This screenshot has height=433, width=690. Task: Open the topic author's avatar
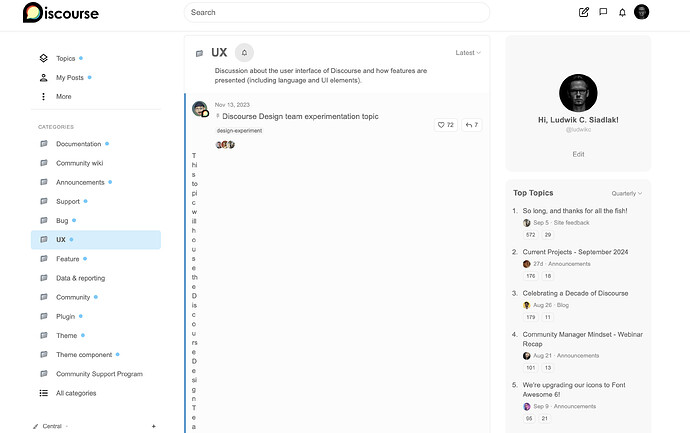coord(200,109)
